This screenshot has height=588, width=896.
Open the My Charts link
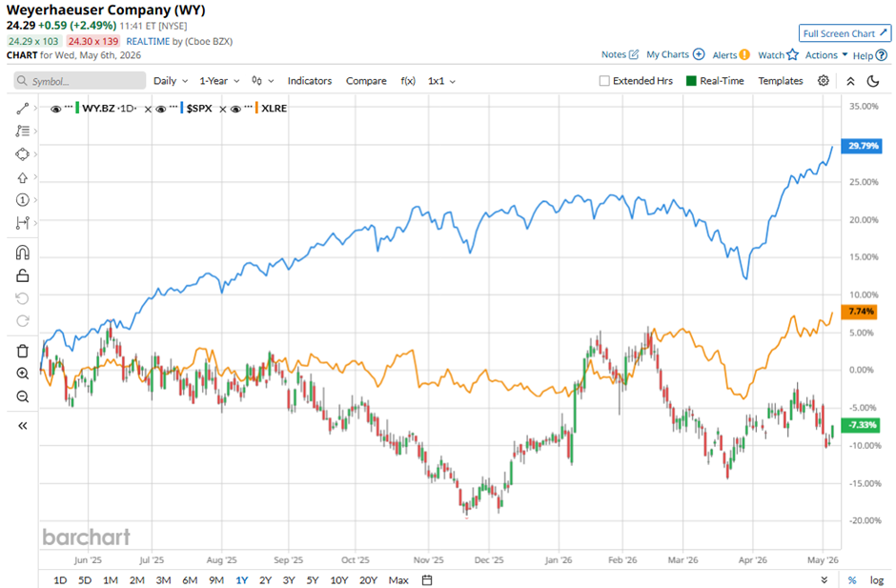coord(675,54)
